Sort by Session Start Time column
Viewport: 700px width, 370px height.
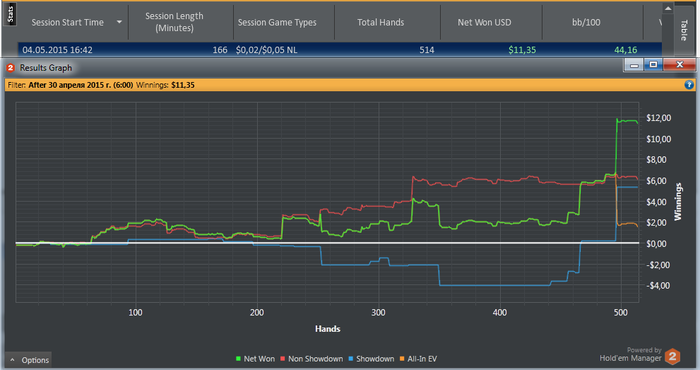point(67,22)
